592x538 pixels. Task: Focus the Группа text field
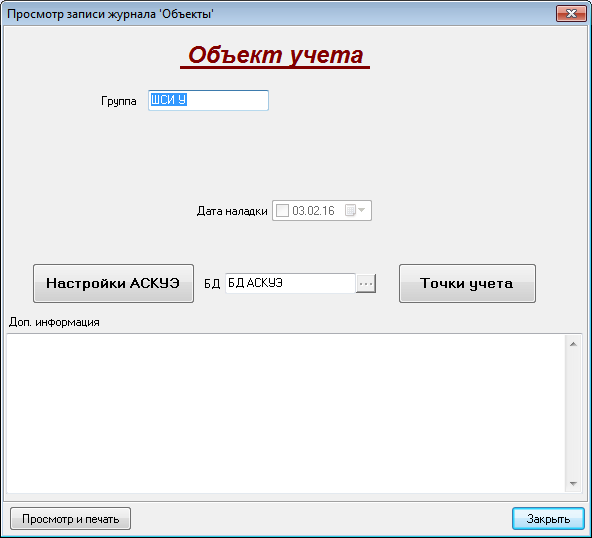coord(208,100)
